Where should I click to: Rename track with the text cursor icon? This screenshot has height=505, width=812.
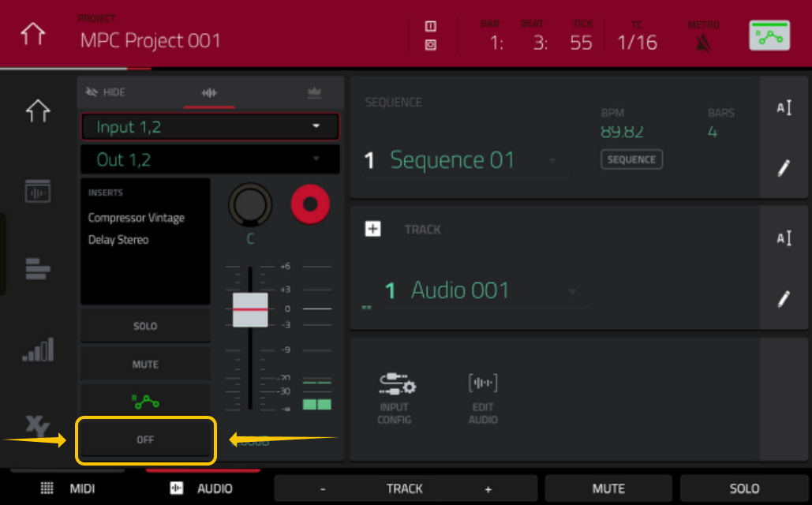click(784, 238)
